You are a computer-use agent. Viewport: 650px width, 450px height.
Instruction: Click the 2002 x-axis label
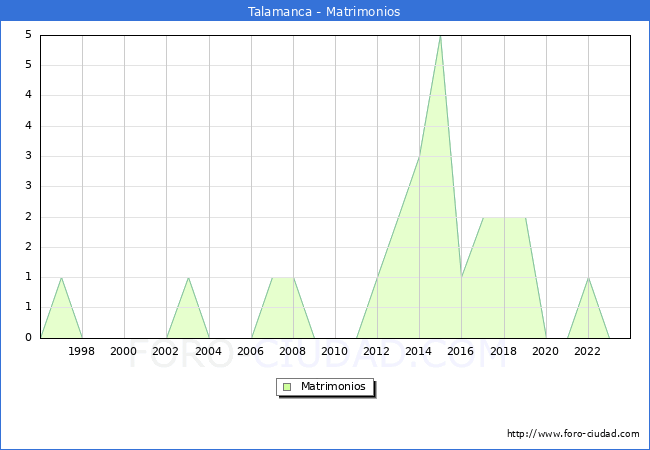click(165, 351)
